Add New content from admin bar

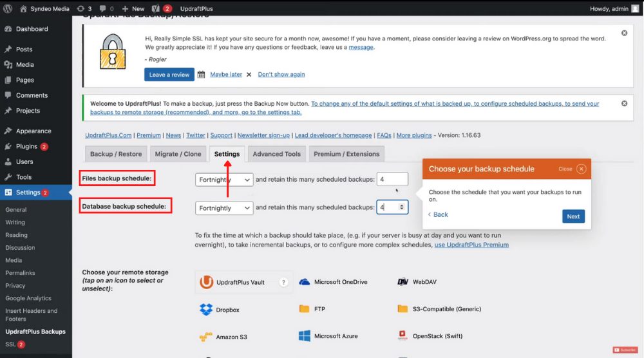click(x=133, y=8)
